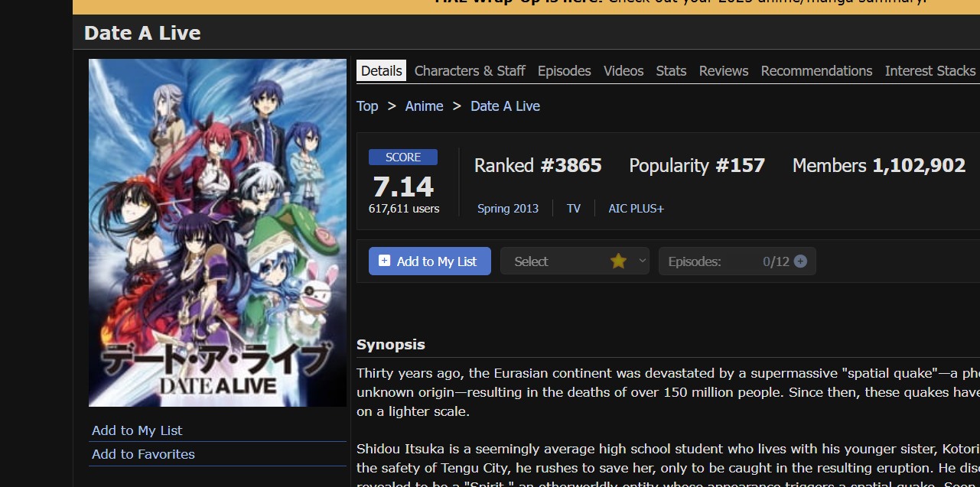Go to the Episodes tab
Screen dimensions: 980x487
point(564,71)
